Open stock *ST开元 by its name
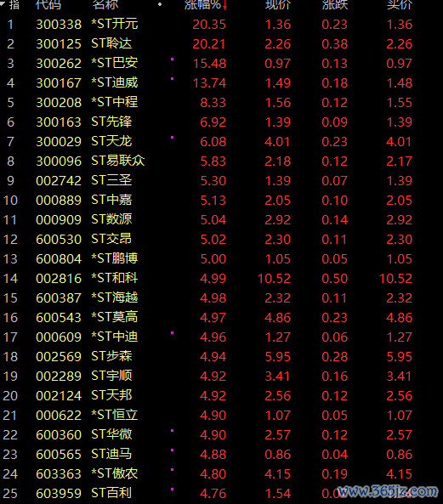This screenshot has height=504, width=443. point(115,24)
